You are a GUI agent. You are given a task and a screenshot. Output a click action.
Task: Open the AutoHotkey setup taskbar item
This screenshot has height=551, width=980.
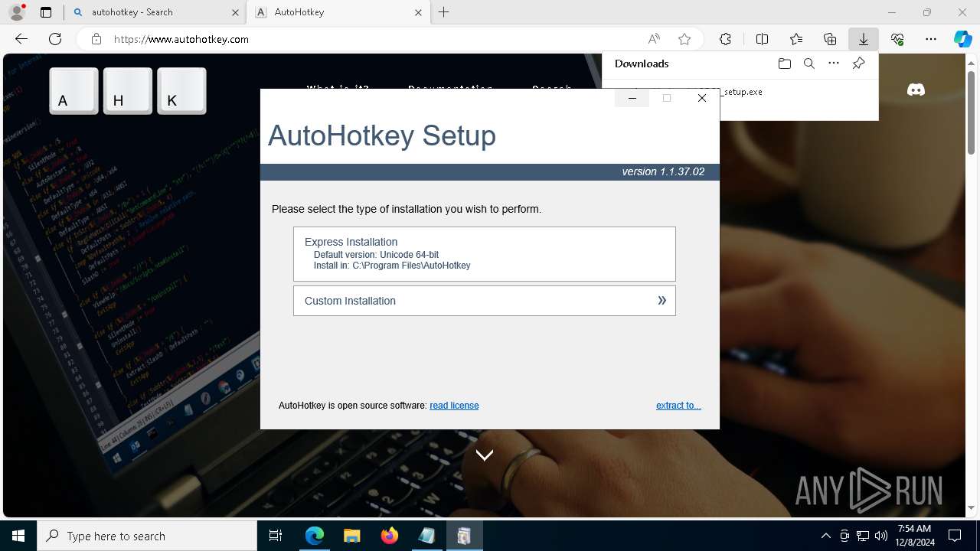pos(464,536)
